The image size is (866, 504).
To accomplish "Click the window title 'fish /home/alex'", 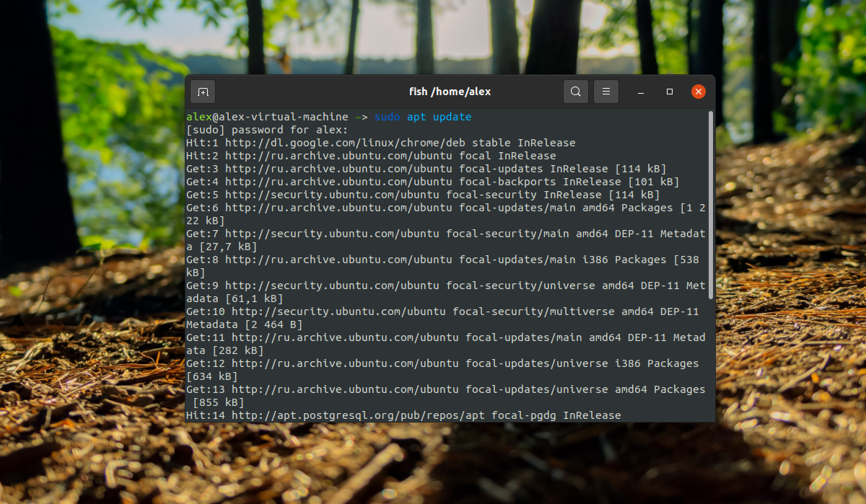I will 450,92.
